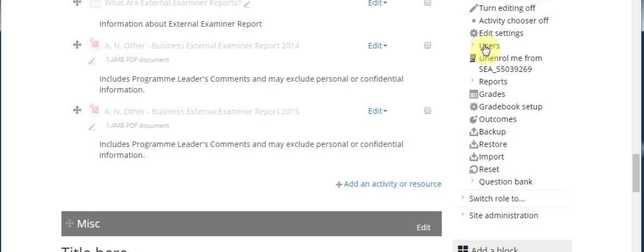Click the PDF icon for Report 2015
Screen dimensions: 644x252
click(x=94, y=110)
